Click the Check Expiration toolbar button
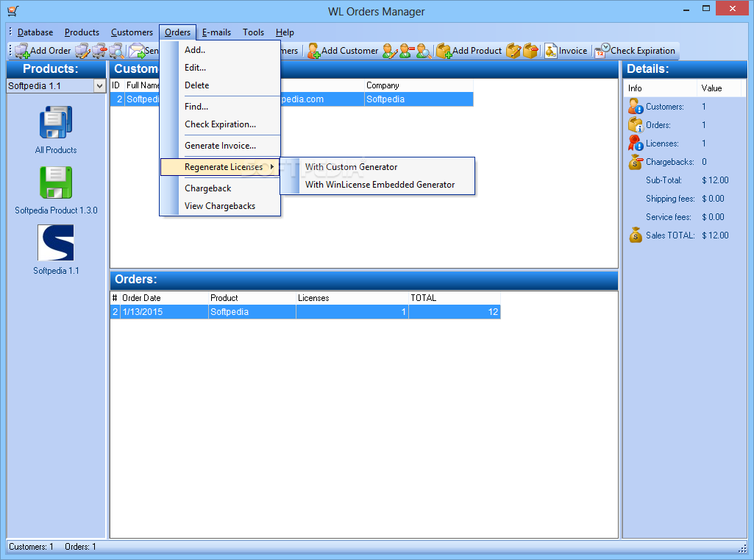Screen dimensions: 754x560 point(635,51)
